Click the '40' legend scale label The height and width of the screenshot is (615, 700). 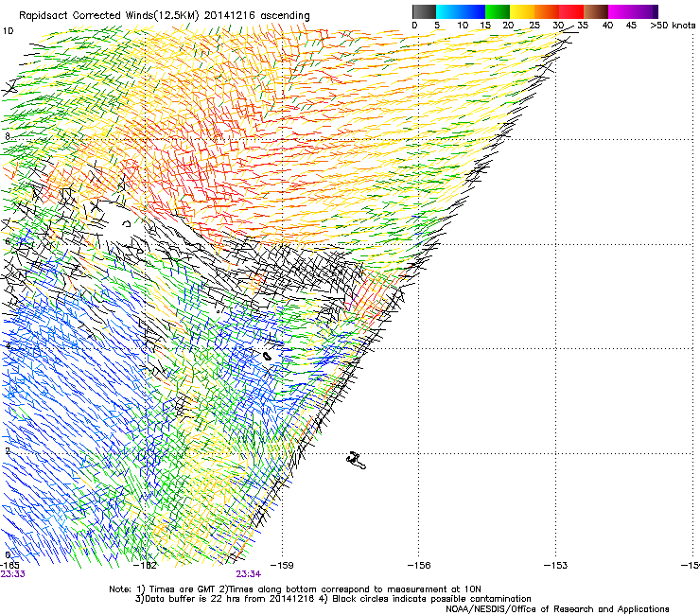point(607,26)
